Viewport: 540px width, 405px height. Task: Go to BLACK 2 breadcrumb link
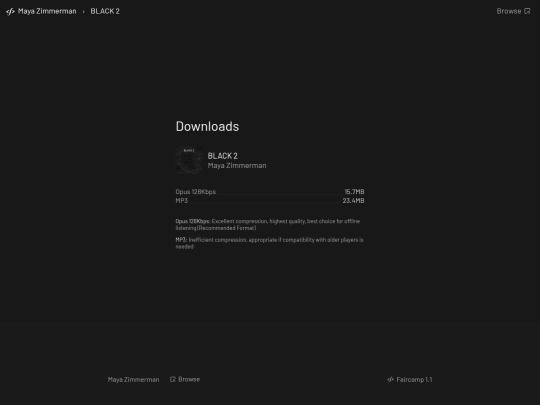(105, 11)
